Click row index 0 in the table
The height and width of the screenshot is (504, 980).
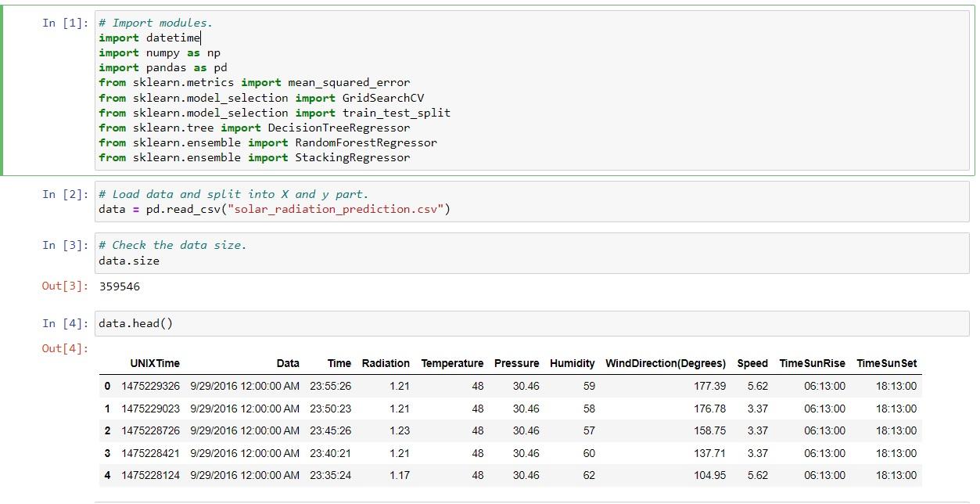[x=109, y=385]
